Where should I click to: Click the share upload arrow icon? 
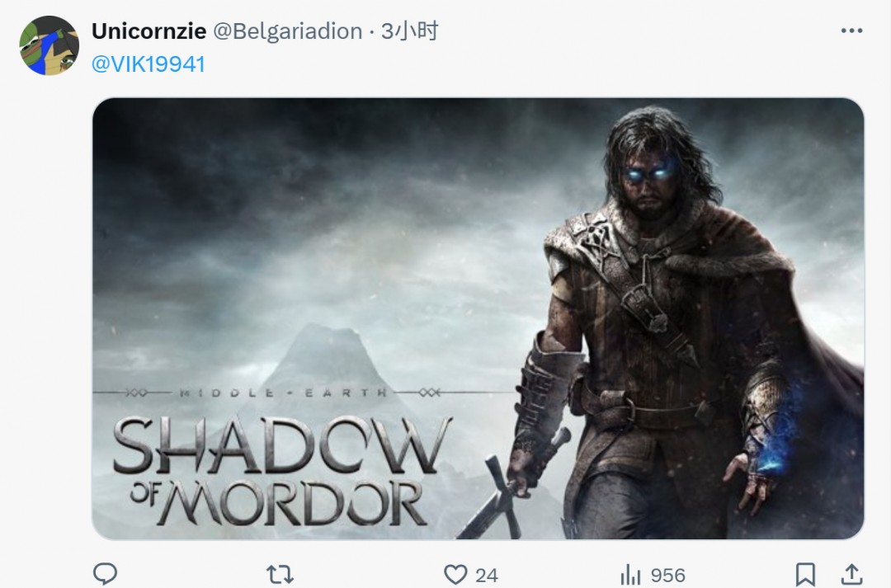[x=851, y=574]
